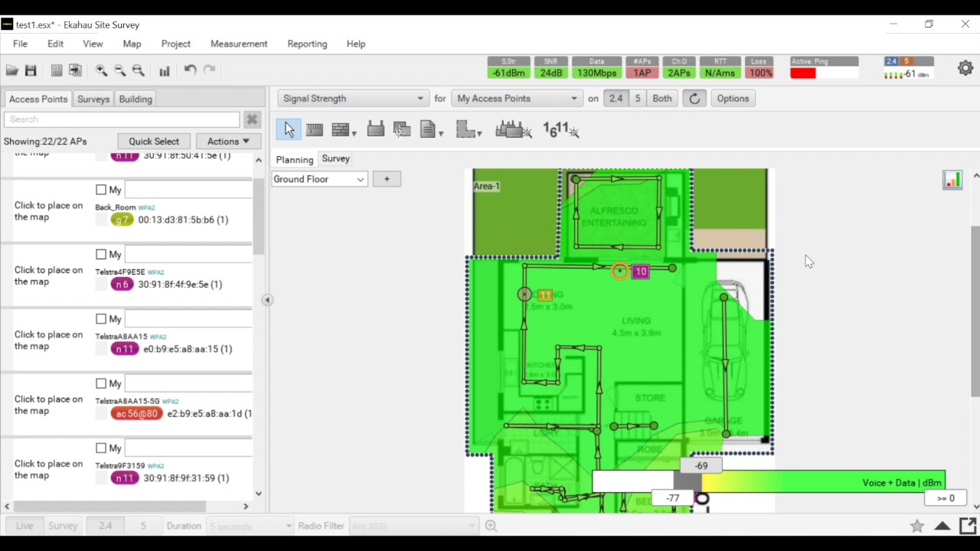Select the area drawing tool
The width and height of the screenshot is (980, 551).
point(465,129)
